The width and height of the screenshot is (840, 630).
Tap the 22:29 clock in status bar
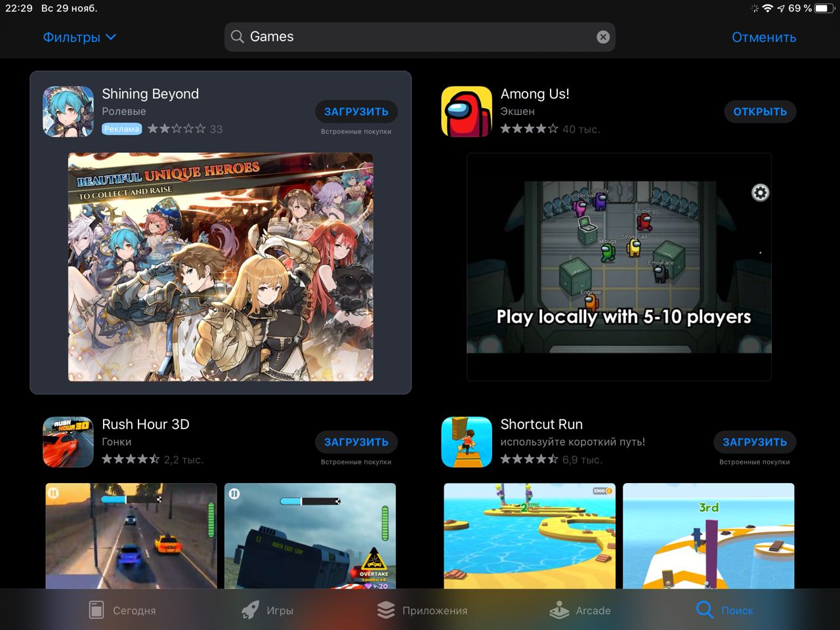[19, 8]
